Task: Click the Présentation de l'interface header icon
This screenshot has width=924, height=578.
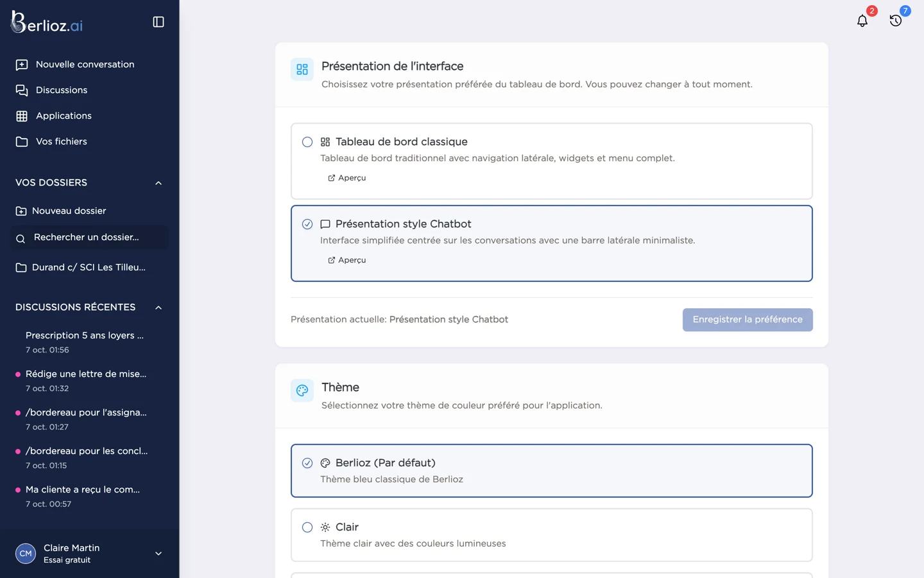Action: (302, 69)
